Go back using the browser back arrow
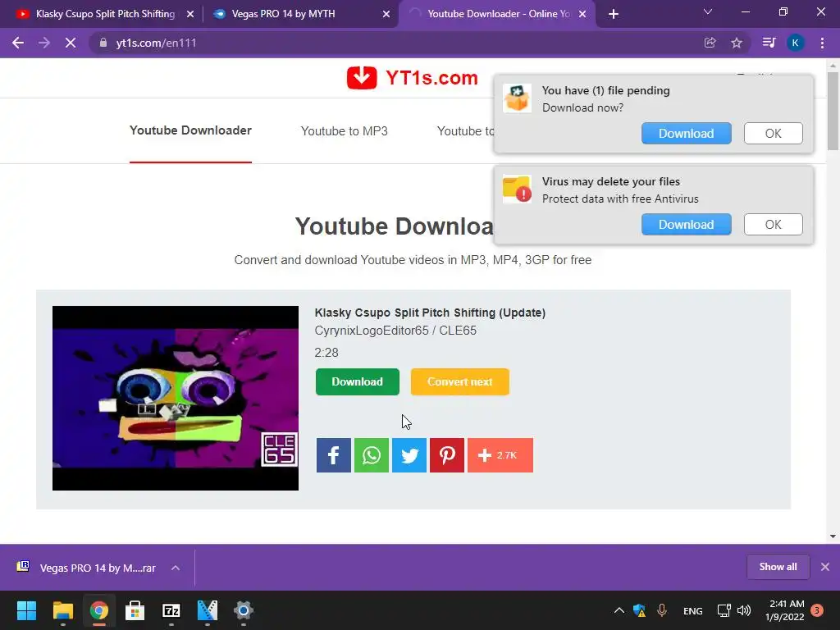 coord(18,43)
